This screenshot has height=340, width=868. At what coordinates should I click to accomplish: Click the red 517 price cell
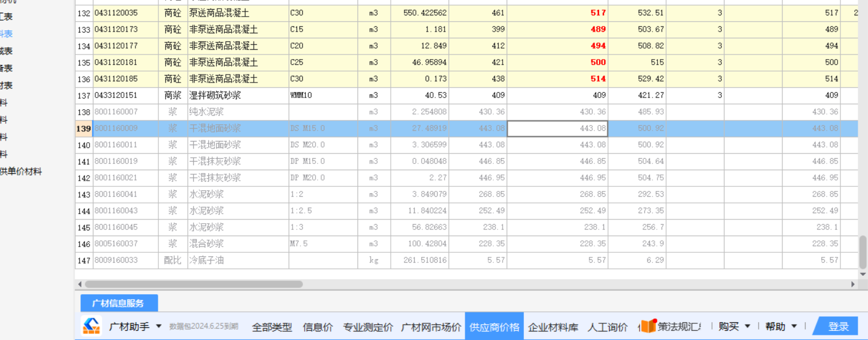click(558, 13)
